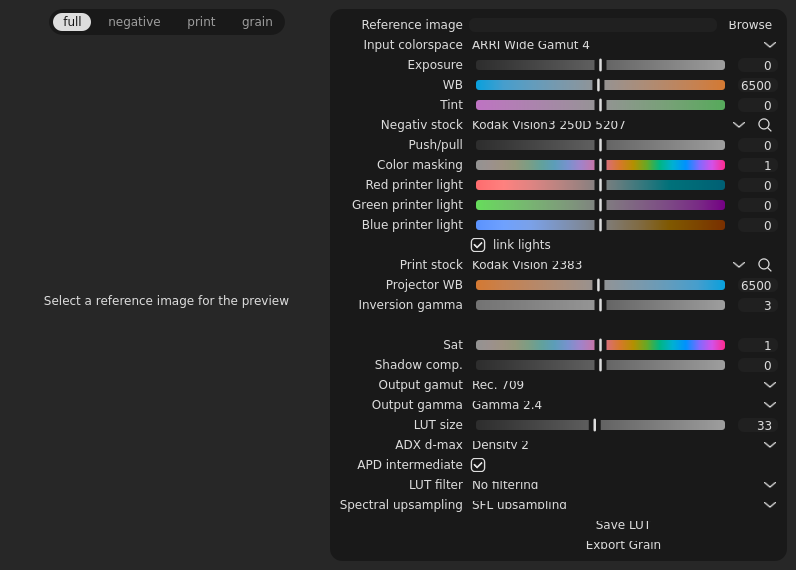Image resolution: width=796 pixels, height=570 pixels.
Task: Click the Tint slider
Action: tap(600, 105)
